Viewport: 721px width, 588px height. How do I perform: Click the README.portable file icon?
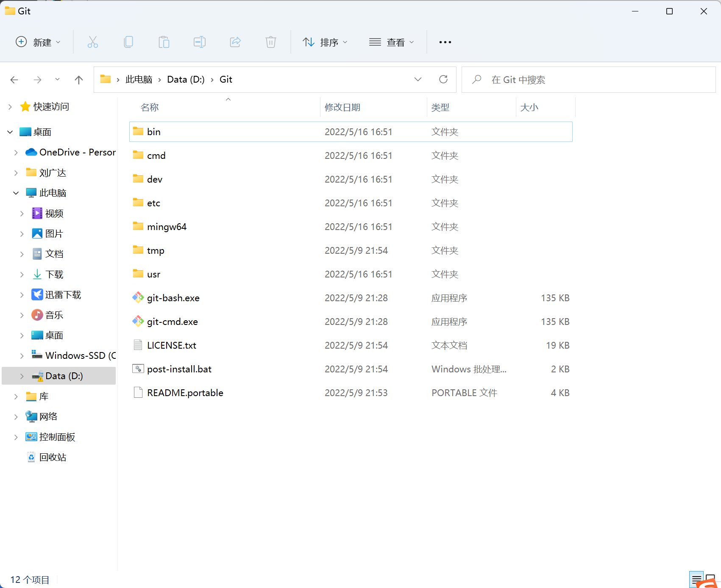[x=138, y=393]
